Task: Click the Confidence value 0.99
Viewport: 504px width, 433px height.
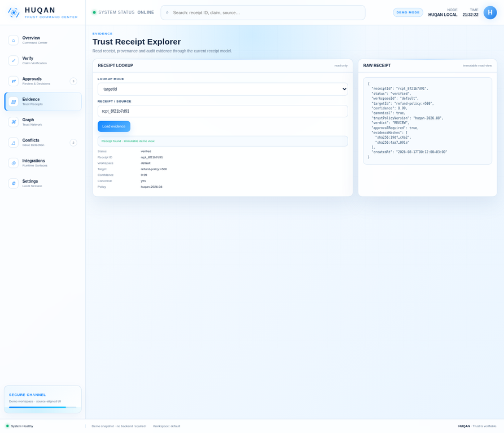Action: [x=144, y=175]
